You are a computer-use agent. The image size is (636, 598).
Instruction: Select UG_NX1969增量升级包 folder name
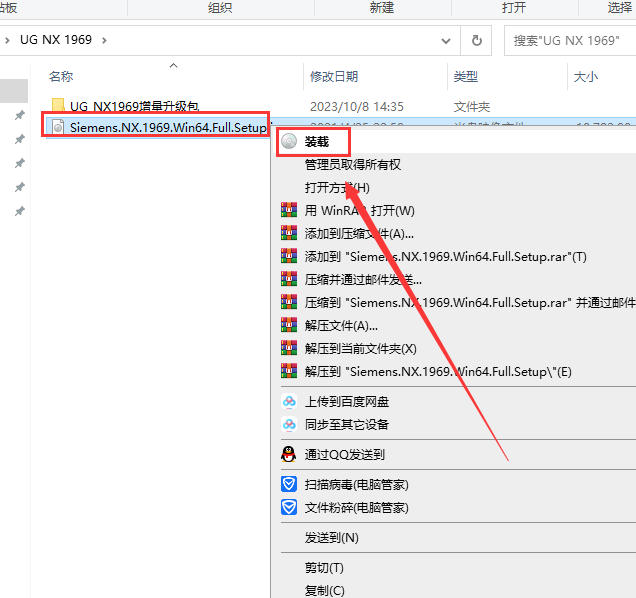134,106
